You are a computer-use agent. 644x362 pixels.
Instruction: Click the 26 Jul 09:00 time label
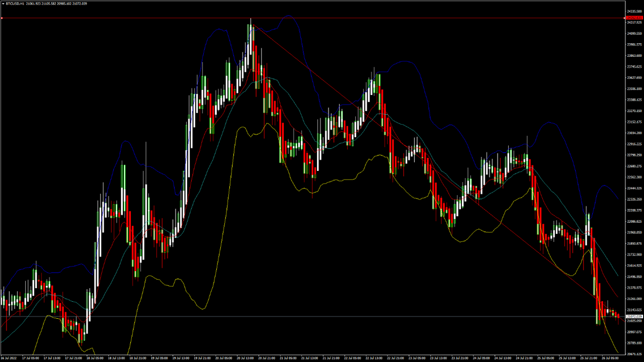pos(611,358)
